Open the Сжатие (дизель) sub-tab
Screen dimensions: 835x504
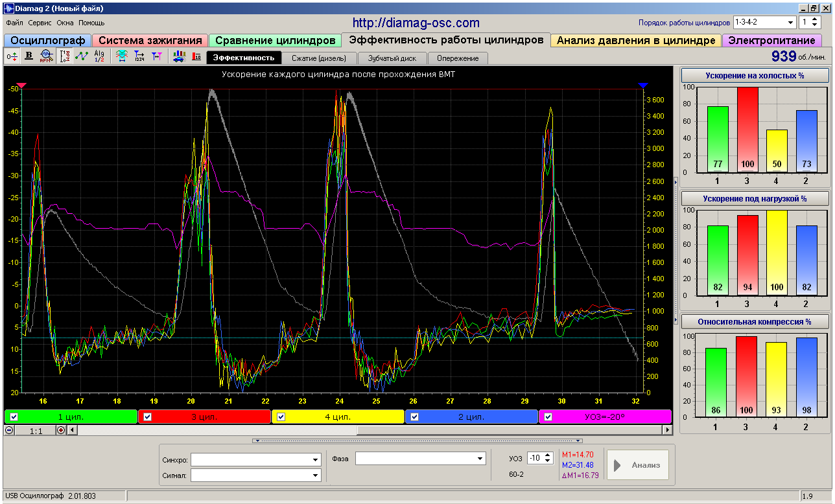coord(319,58)
